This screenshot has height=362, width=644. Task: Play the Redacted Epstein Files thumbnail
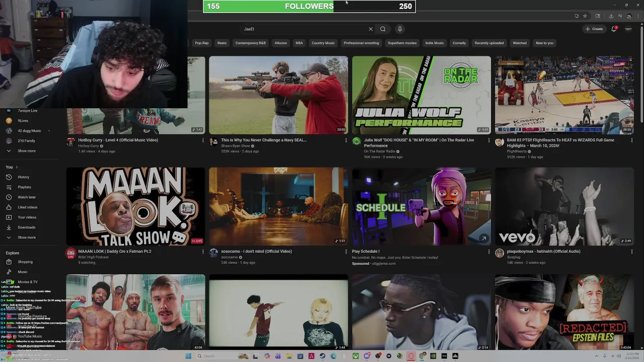[564, 312]
